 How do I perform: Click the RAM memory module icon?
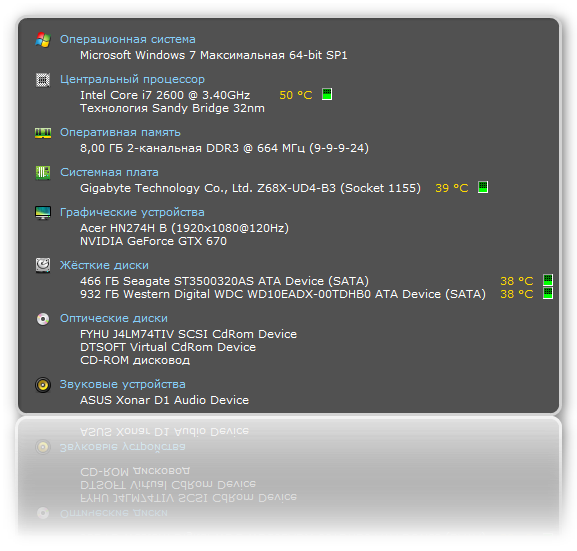point(43,133)
